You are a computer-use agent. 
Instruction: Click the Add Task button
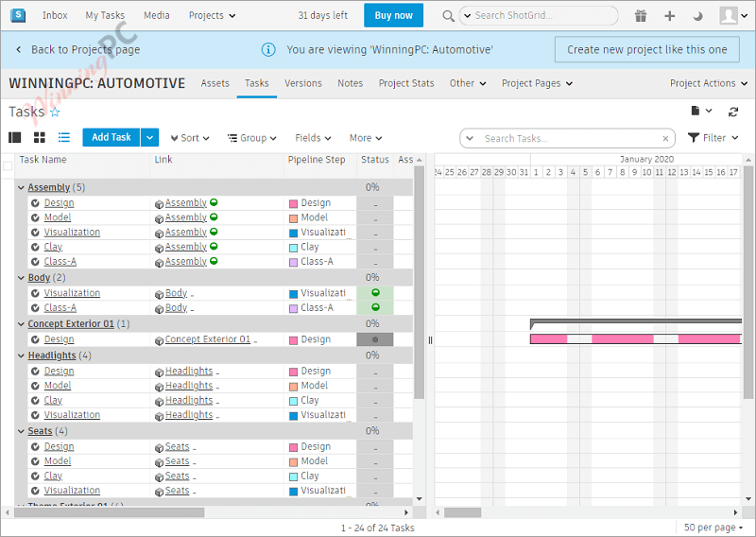pos(112,137)
